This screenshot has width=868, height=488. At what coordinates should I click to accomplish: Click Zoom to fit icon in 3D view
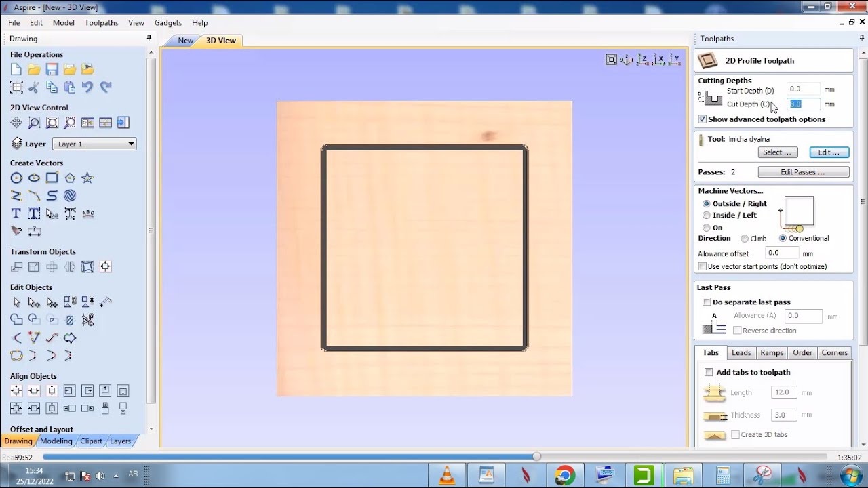click(611, 60)
